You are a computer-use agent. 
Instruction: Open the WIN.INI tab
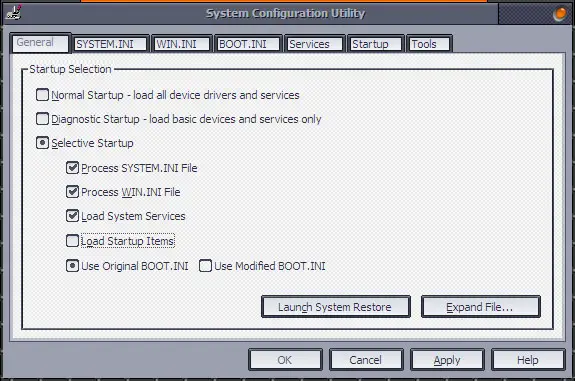pyautogui.click(x=182, y=44)
